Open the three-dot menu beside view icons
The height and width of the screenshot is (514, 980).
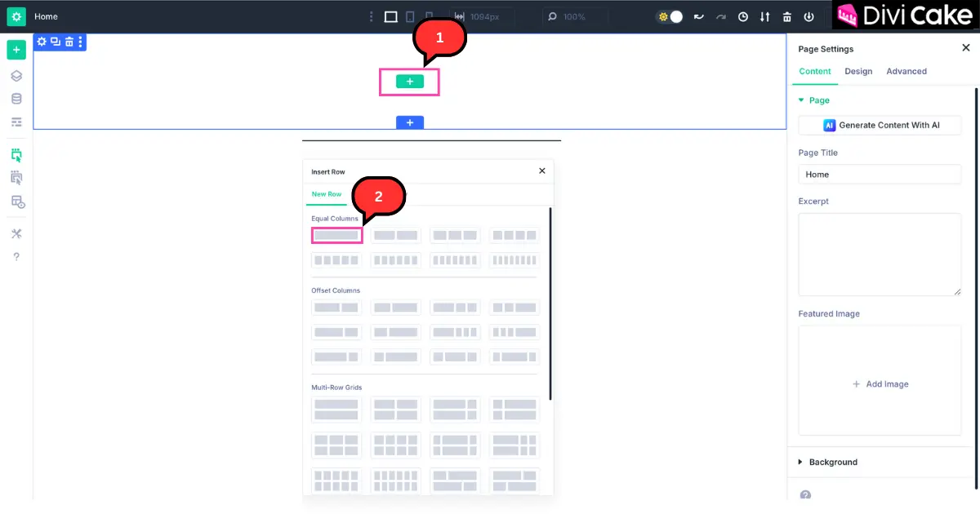(x=372, y=16)
